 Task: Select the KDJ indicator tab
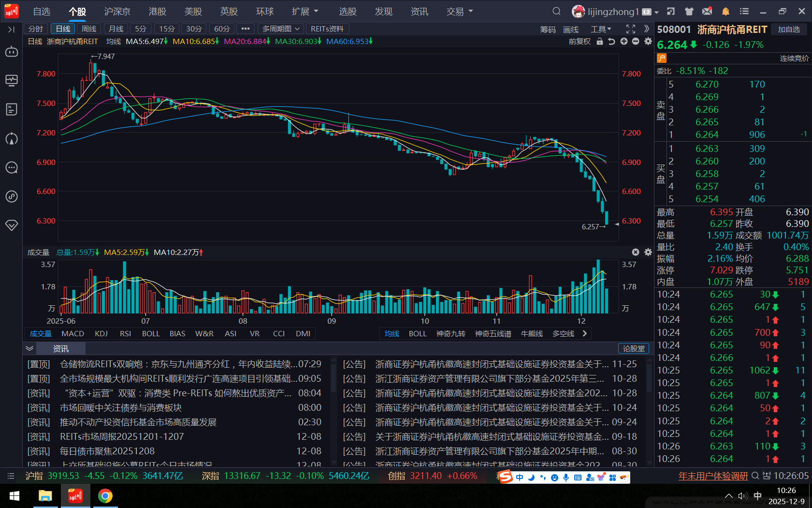pyautogui.click(x=101, y=333)
